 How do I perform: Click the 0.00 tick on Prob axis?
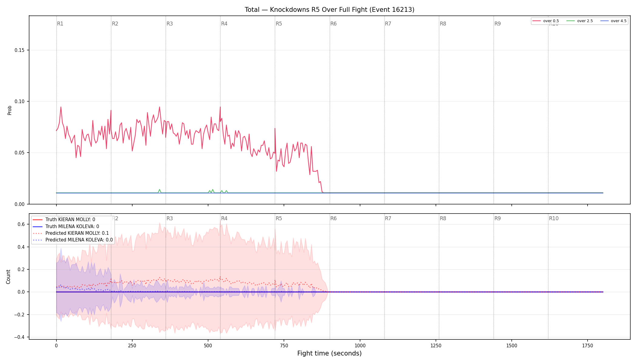(x=20, y=204)
